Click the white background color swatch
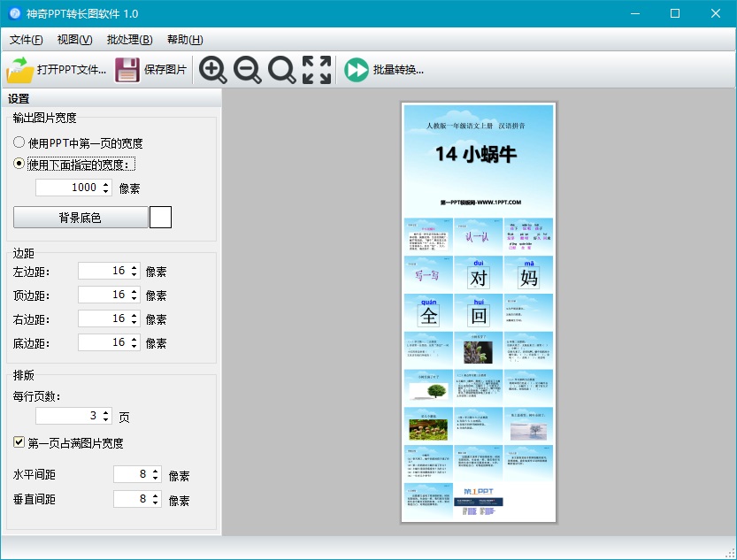The width and height of the screenshot is (737, 560). (160, 217)
